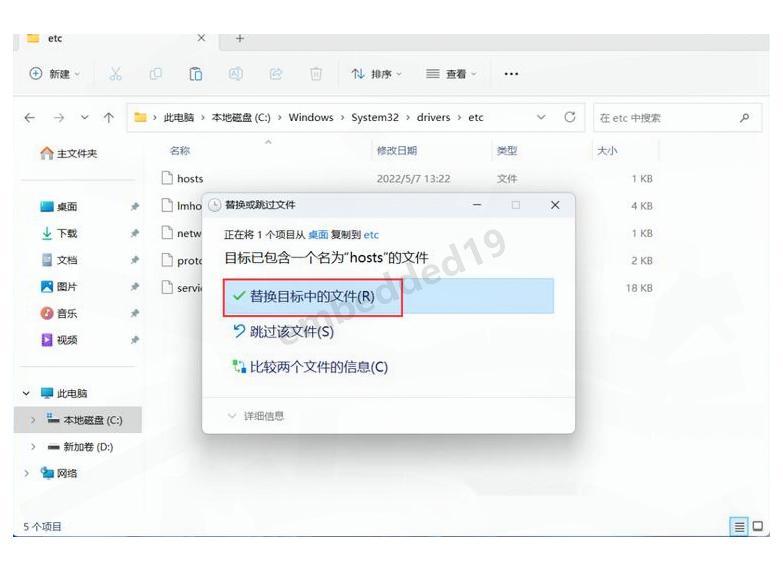Image resolution: width=783 pixels, height=572 pixels.
Task: Select the hosts file row
Action: point(407,178)
